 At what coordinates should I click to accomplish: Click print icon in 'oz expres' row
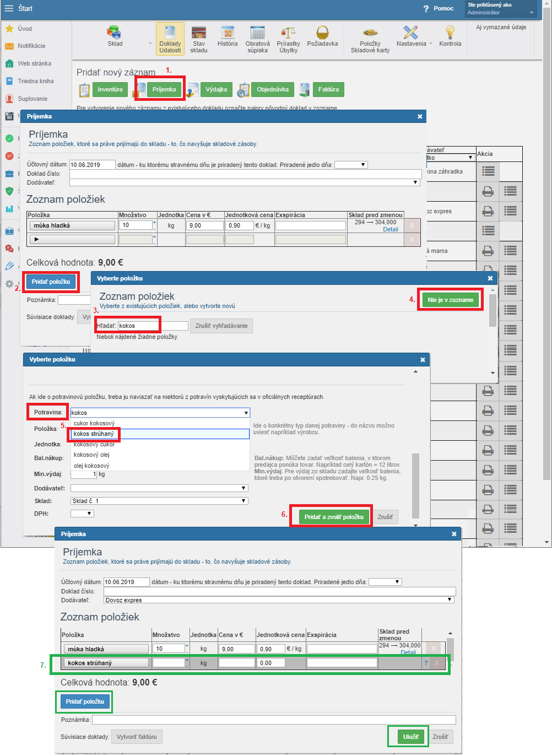(x=488, y=211)
